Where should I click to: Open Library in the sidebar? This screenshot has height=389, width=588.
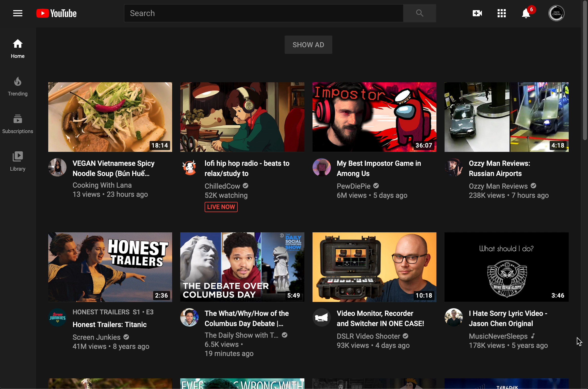18,161
